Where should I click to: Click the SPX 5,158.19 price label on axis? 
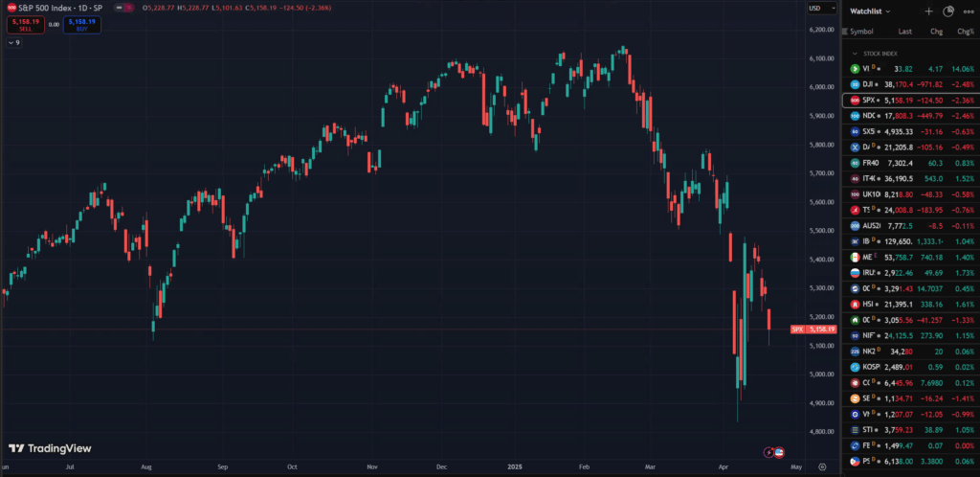tap(813, 329)
